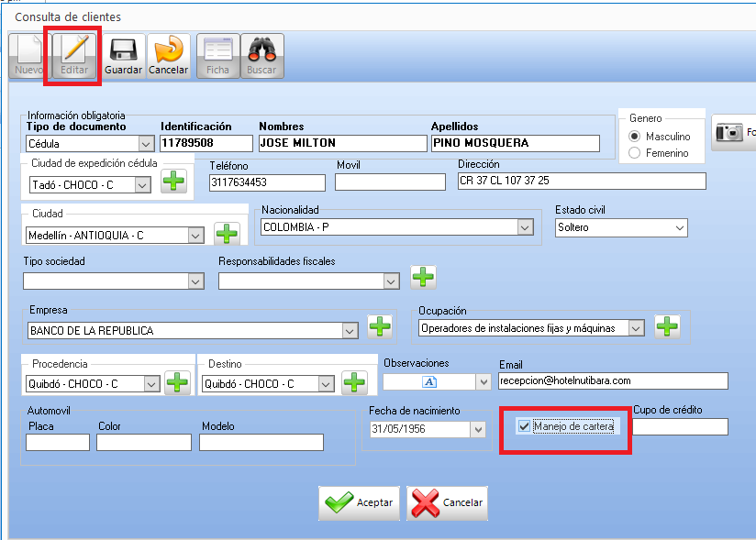Click the bottom Cancelar button
The width and height of the screenshot is (756, 540).
(447, 502)
